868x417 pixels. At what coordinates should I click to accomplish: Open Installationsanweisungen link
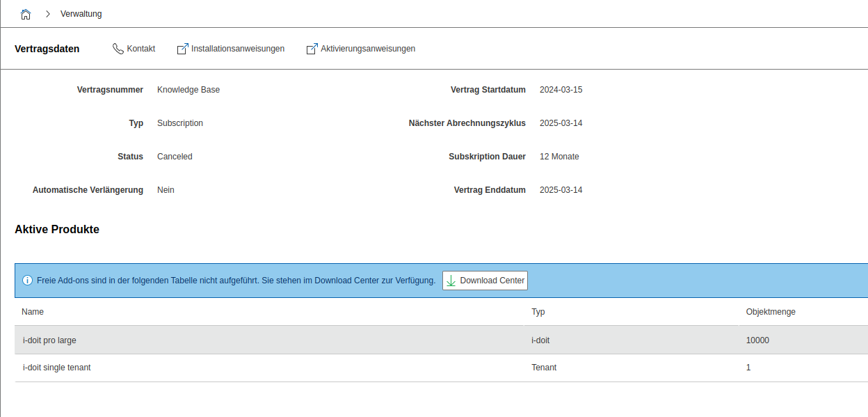pyautogui.click(x=238, y=49)
